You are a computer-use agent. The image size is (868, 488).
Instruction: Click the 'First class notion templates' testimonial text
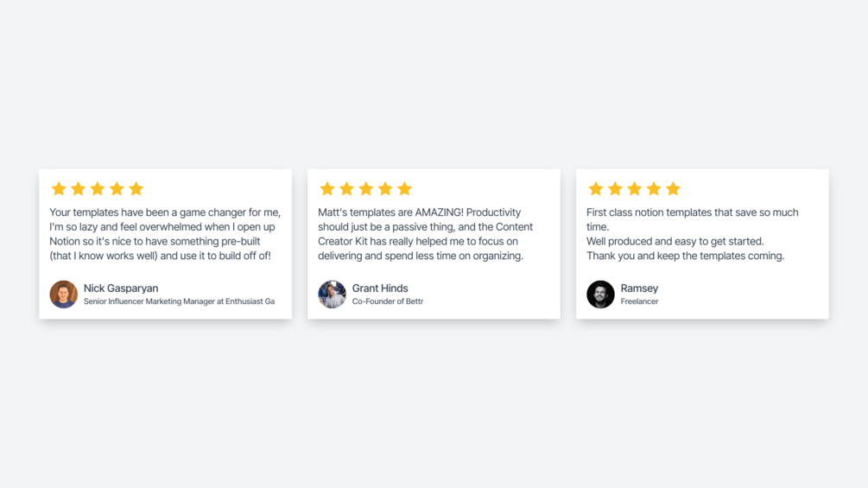pyautogui.click(x=692, y=234)
